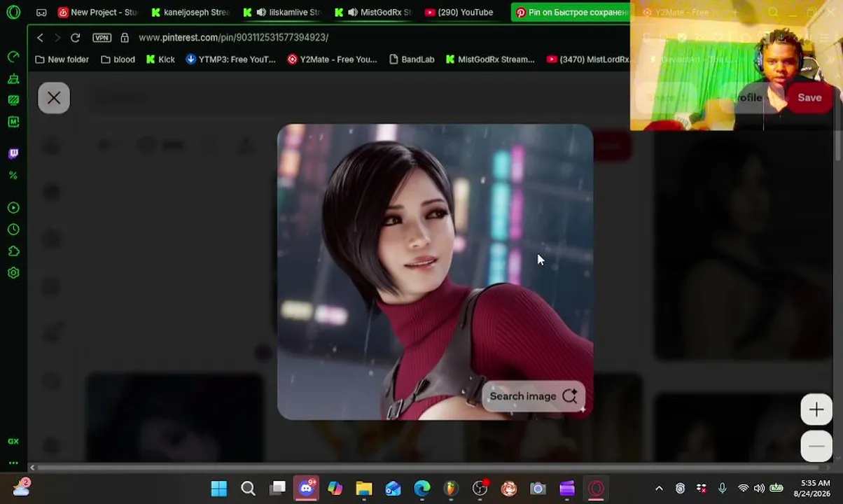
Task: Click the horizontal scrollbar left arrow
Action: 32,467
